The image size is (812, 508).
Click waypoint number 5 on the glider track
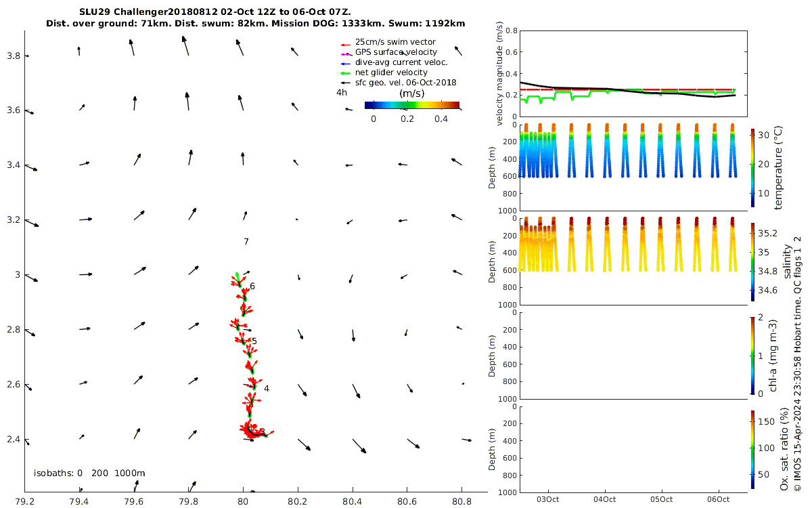click(x=254, y=341)
